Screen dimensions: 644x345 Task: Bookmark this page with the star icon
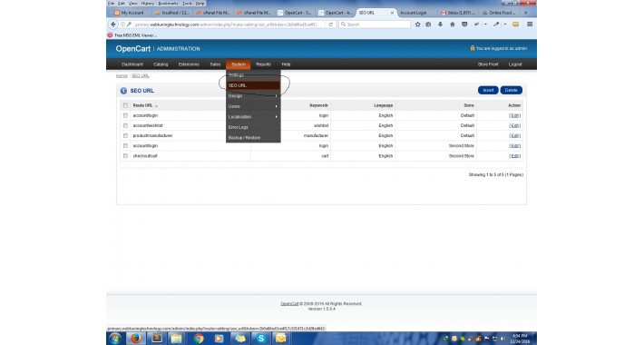[418, 25]
